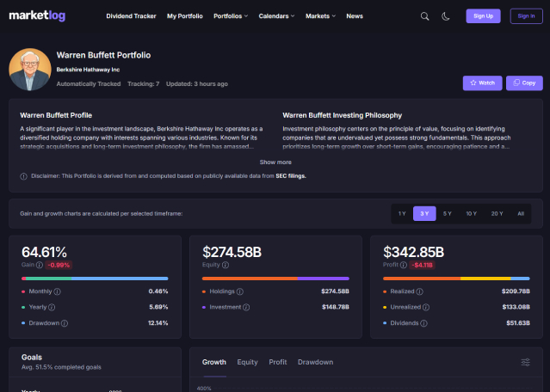Click Warren Buffett profile photo
Image resolution: width=550 pixels, height=392 pixels.
29,69
